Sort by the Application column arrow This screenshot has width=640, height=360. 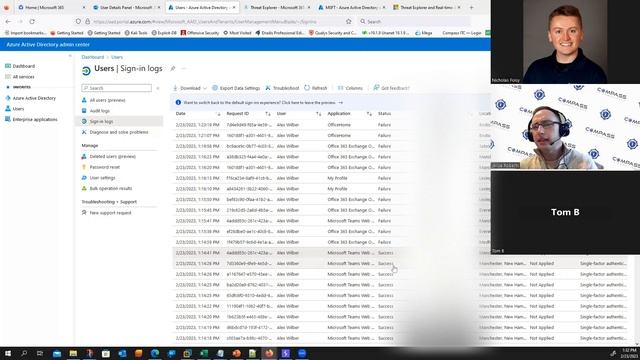(369, 114)
